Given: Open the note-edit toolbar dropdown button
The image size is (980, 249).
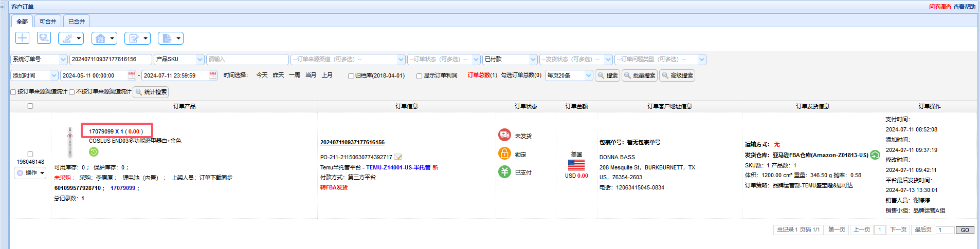Looking at the screenshot, I should (137, 38).
